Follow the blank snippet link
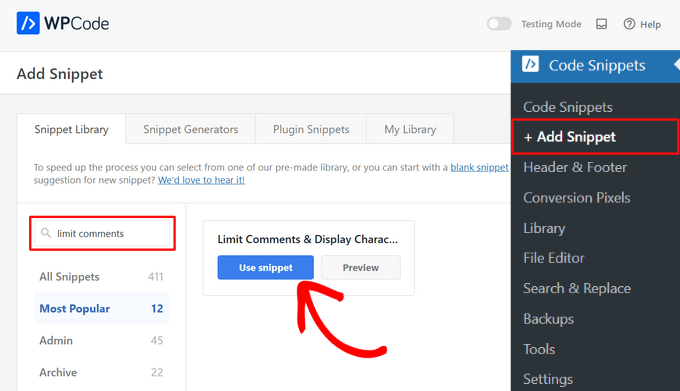The width and height of the screenshot is (680, 391). point(479,167)
